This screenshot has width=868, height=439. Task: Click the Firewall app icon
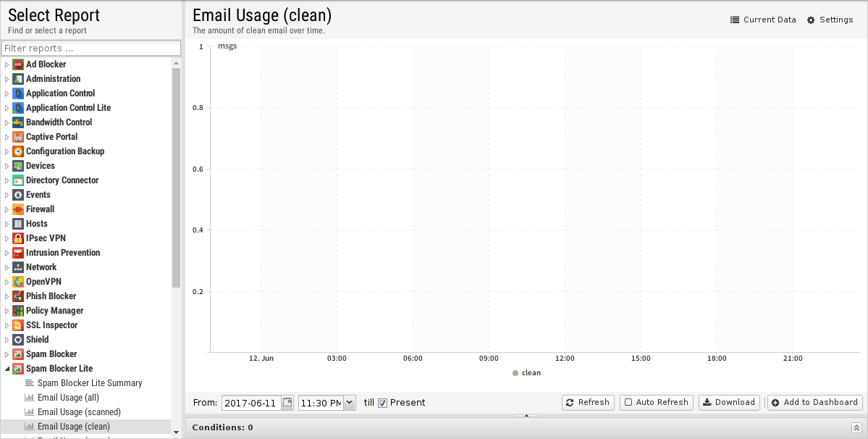pos(18,209)
